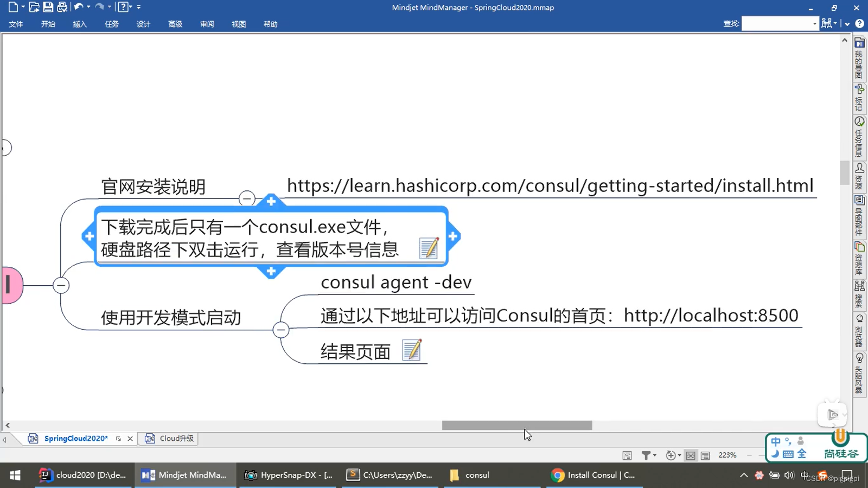This screenshot has height=488, width=868.
Task: Save the map with the floppy disk icon
Action: (x=48, y=7)
